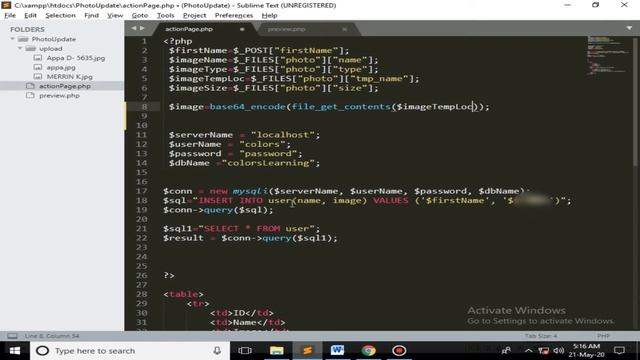
Task: Open appa.jpg in sidebar
Action: click(61, 67)
